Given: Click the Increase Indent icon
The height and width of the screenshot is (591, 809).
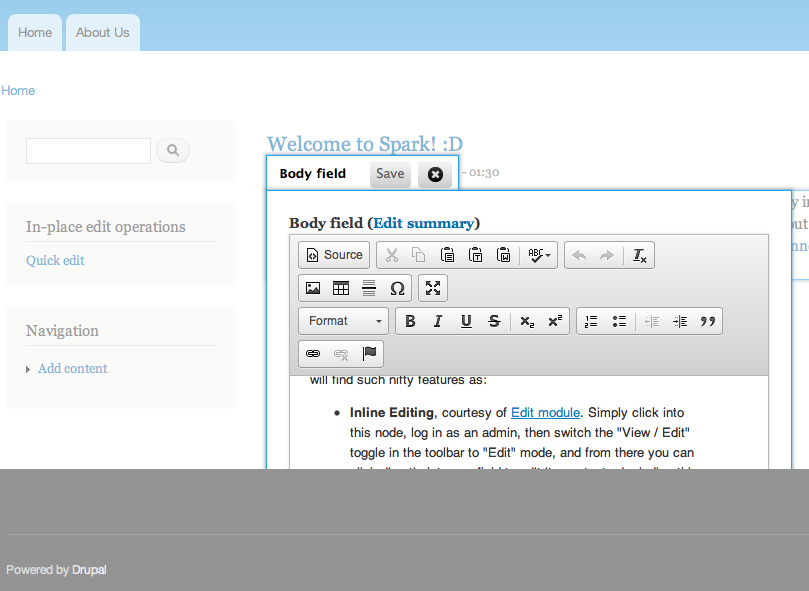Looking at the screenshot, I should [679, 321].
